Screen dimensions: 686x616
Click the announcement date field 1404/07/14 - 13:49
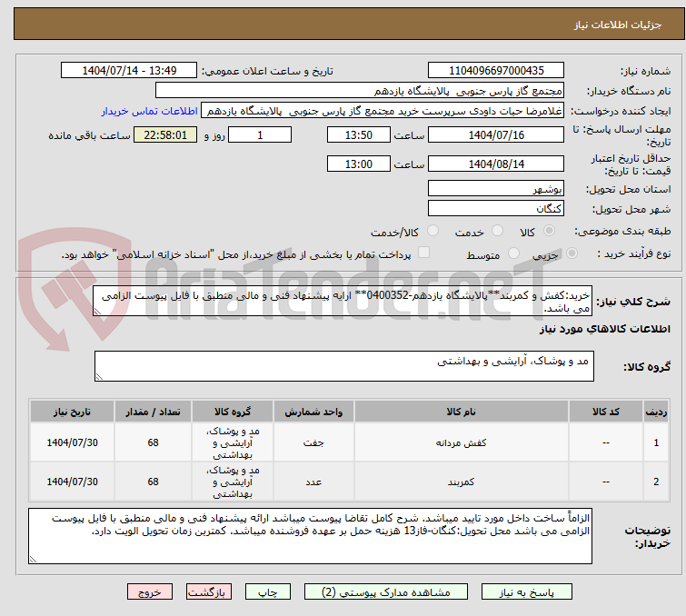pos(129,71)
